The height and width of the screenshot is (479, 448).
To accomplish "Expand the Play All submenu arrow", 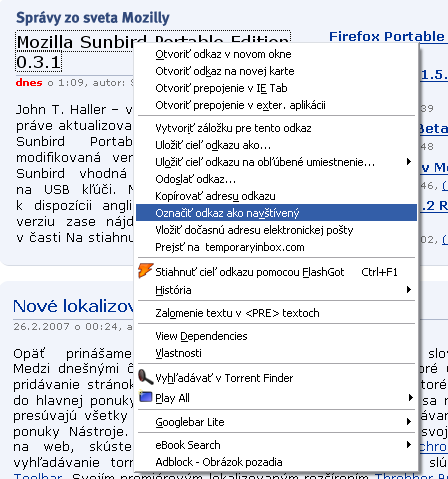I will [409, 398].
